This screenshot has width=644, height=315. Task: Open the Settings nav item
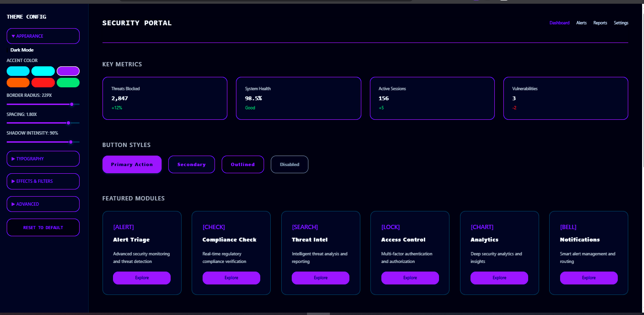point(621,23)
